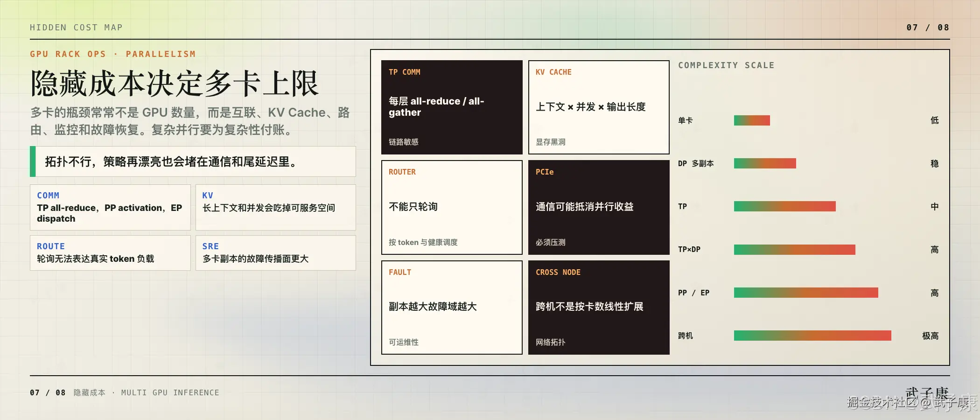Image resolution: width=980 pixels, height=420 pixels.
Task: Select the COMM card with TP all-reduce text
Action: click(x=110, y=207)
